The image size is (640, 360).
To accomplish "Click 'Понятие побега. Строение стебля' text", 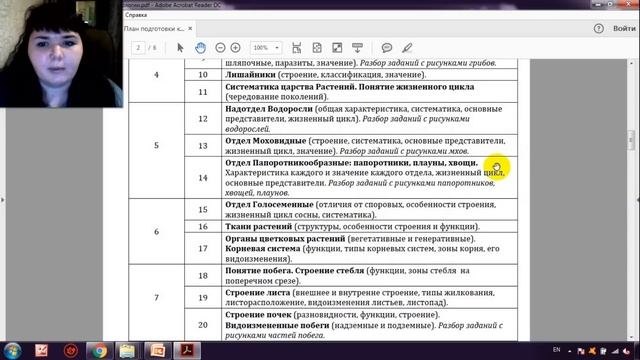I will [x=294, y=271].
